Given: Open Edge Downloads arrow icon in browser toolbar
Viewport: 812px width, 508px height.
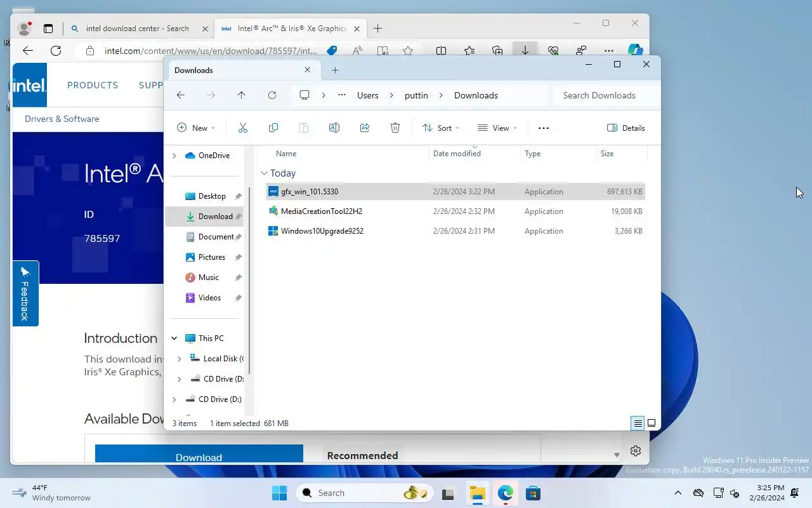Looking at the screenshot, I should pos(525,51).
